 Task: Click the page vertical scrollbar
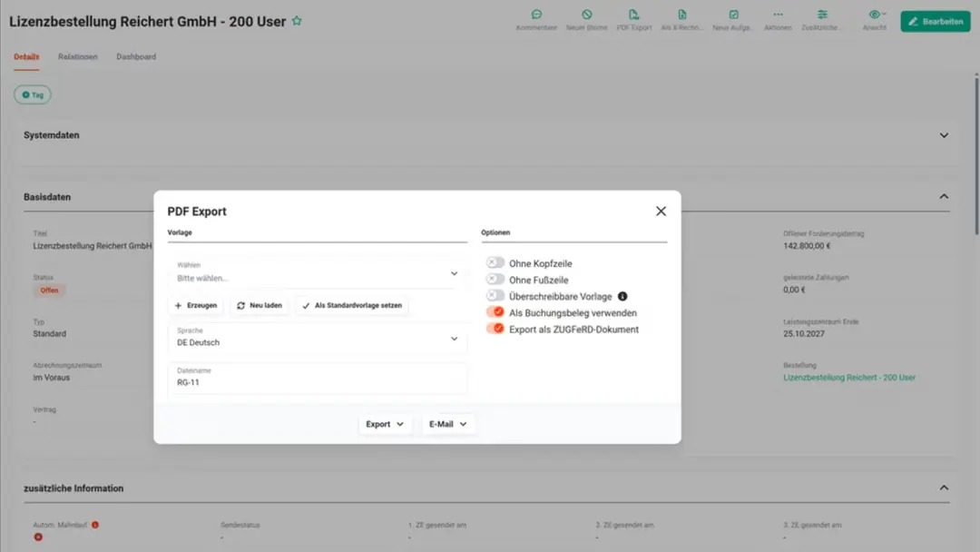(x=976, y=155)
